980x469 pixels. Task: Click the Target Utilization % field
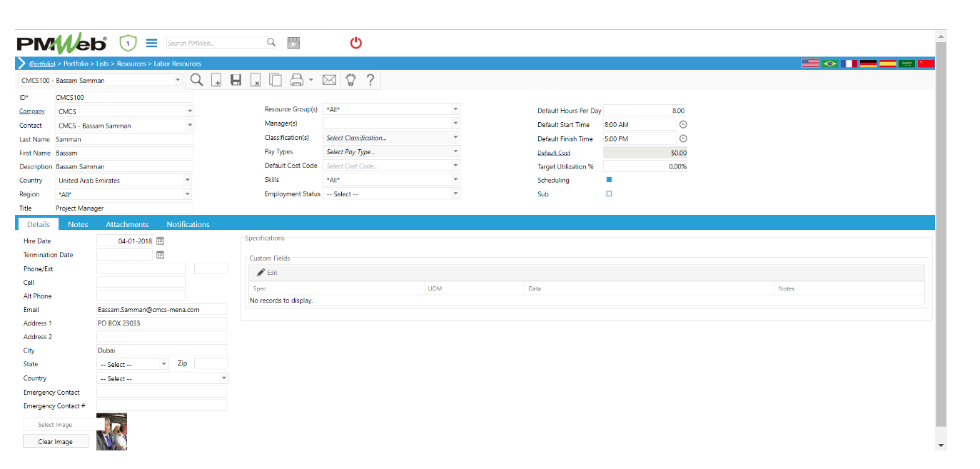click(645, 166)
